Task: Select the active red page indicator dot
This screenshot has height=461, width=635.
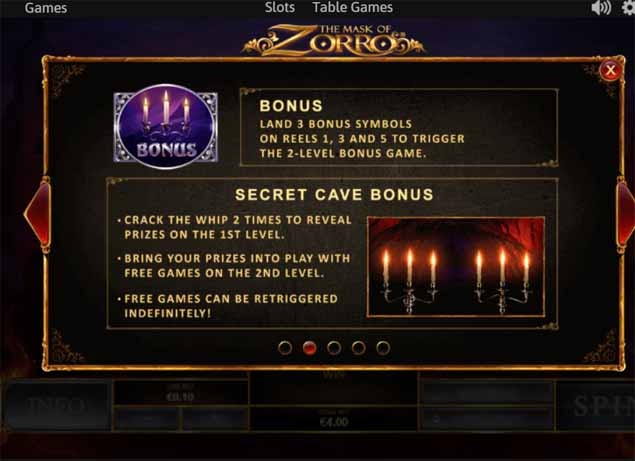Action: pyautogui.click(x=309, y=348)
